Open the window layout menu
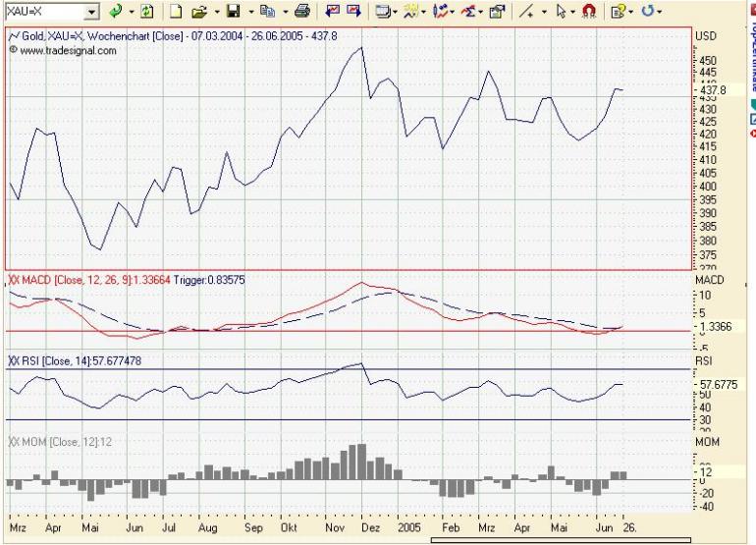 (x=384, y=11)
